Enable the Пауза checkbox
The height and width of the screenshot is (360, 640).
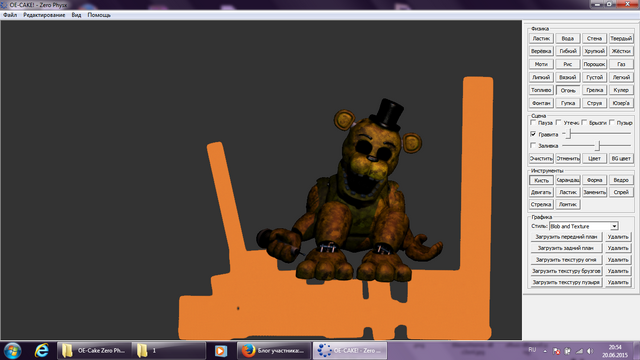533,122
